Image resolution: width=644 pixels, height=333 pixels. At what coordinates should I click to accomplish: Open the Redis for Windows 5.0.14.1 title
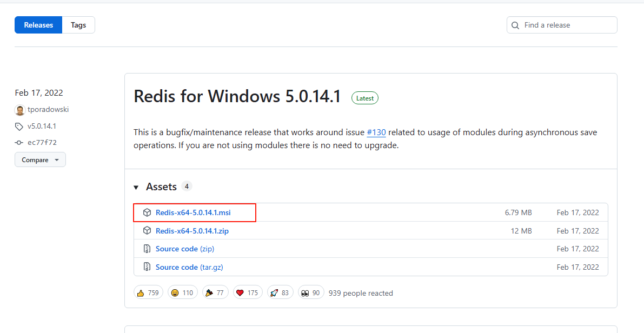pyautogui.click(x=237, y=96)
